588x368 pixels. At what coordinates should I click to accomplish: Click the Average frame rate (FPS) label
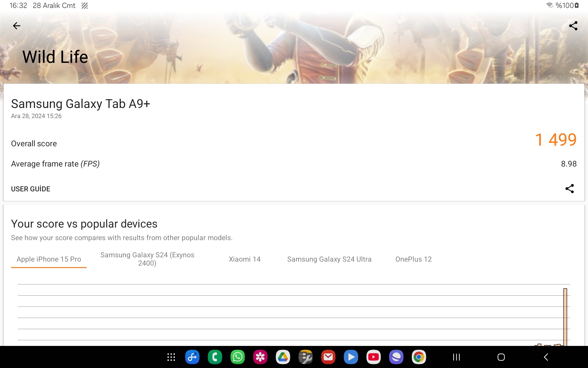(55, 164)
